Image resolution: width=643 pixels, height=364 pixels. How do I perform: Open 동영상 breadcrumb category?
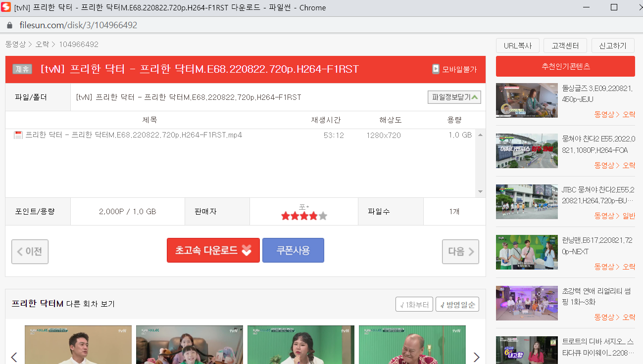[x=15, y=45]
